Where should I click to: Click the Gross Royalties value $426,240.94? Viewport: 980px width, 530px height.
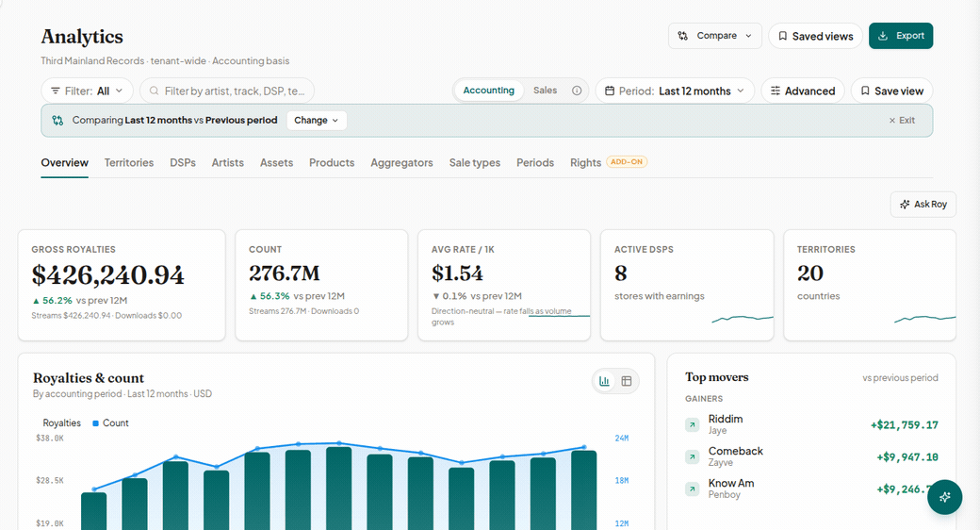tap(108, 275)
